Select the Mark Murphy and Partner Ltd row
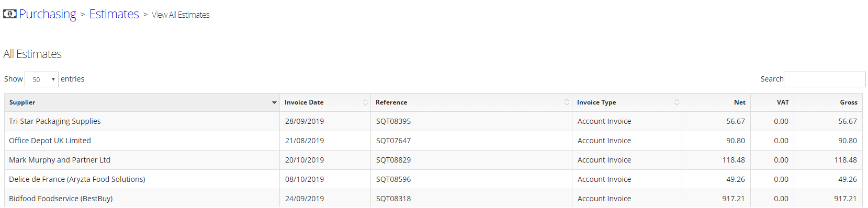The width and height of the screenshot is (868, 208). [433, 160]
